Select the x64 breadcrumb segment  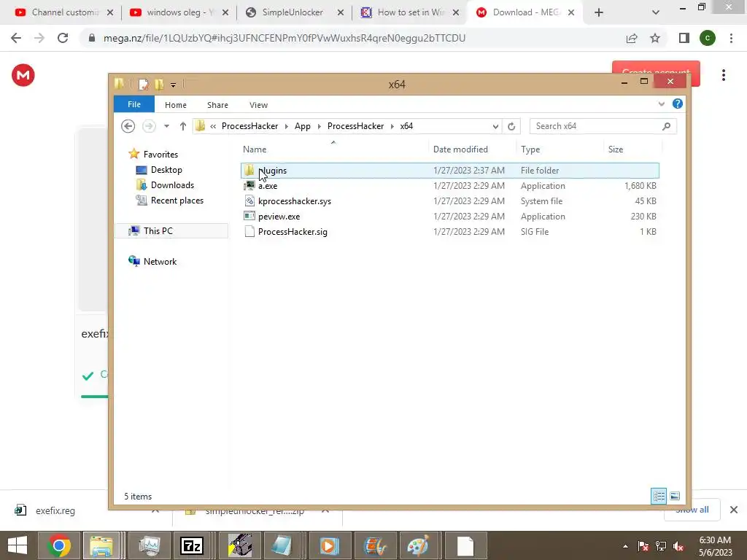406,126
